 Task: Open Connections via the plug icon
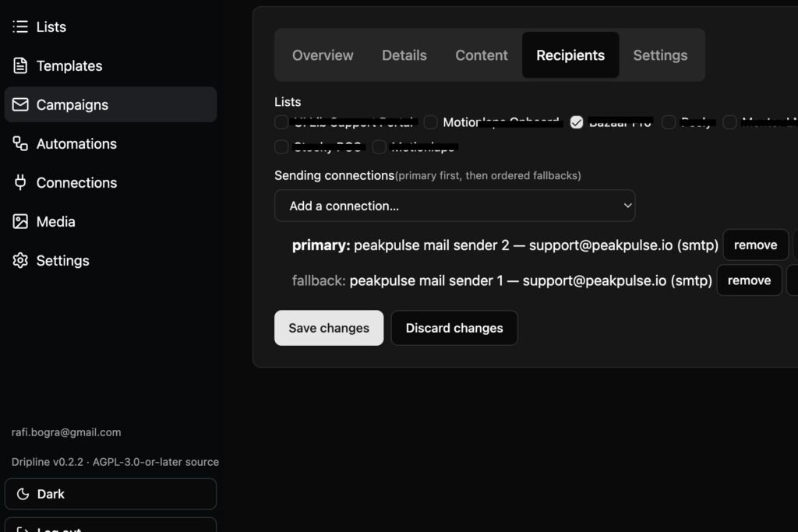(x=20, y=182)
